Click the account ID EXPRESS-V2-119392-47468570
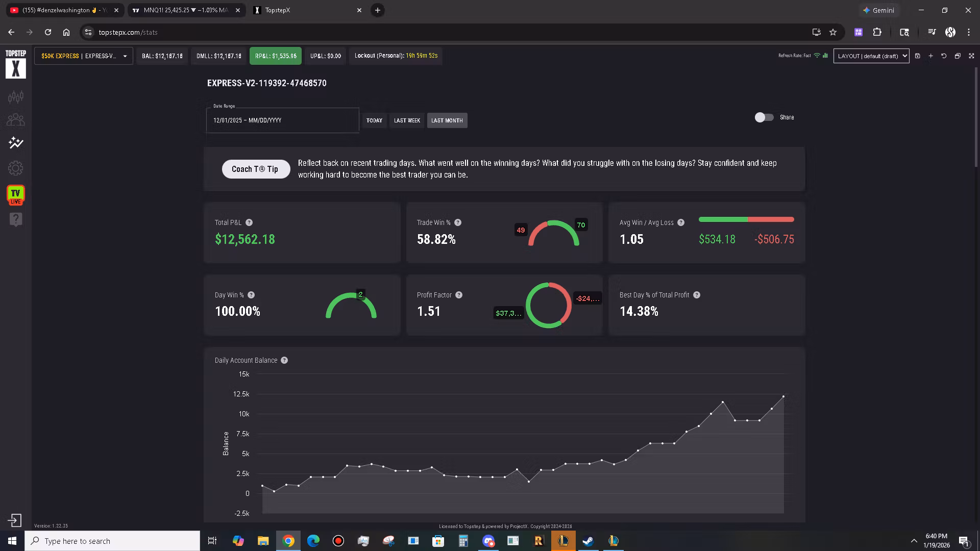This screenshot has height=551, width=980. click(x=267, y=83)
